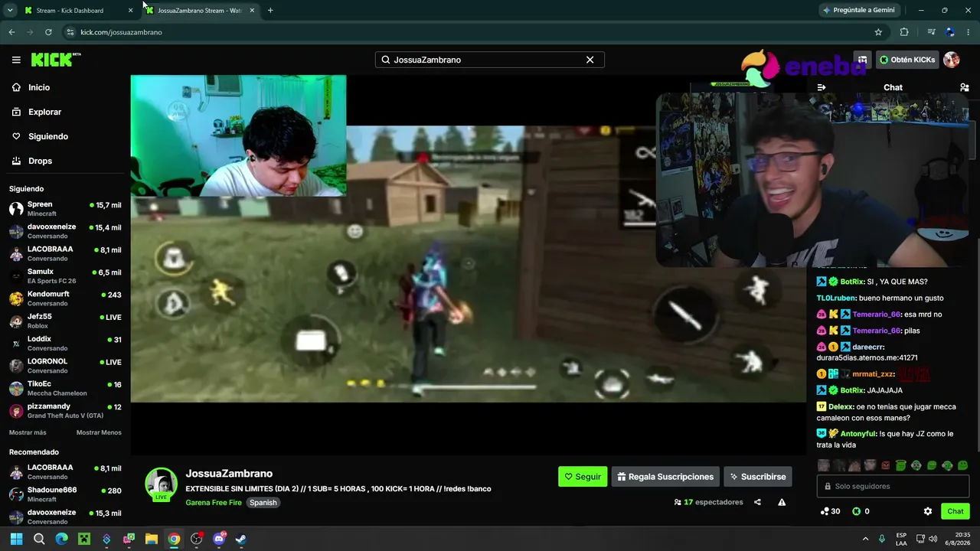Collapse the chat panel with arrow icon
This screenshot has width=980, height=551.
pyautogui.click(x=822, y=87)
